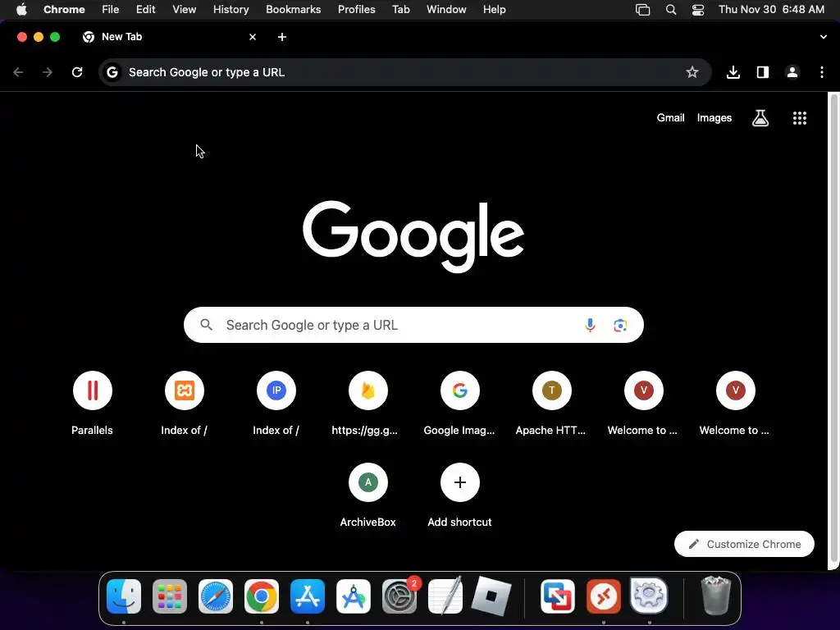Screen dimensions: 840x630
Task: Launch Safari from the Dock
Action: coord(216,596)
